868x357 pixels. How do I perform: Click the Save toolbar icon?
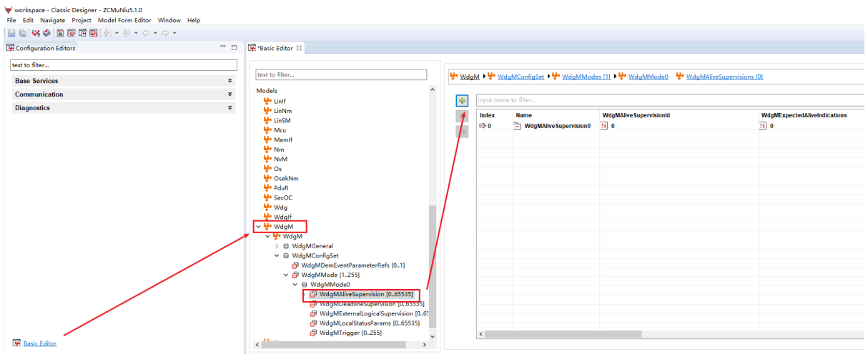11,33
